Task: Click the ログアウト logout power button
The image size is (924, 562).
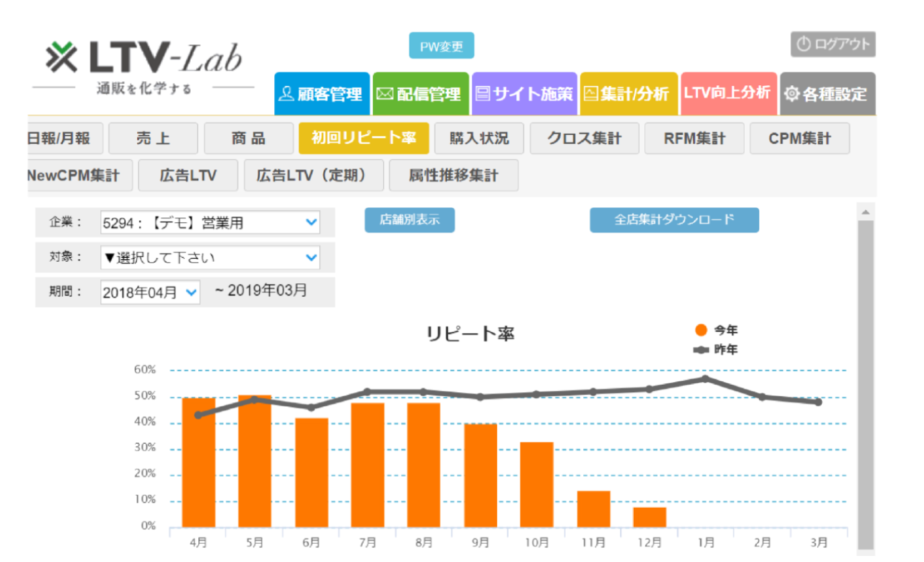Action: tap(833, 45)
